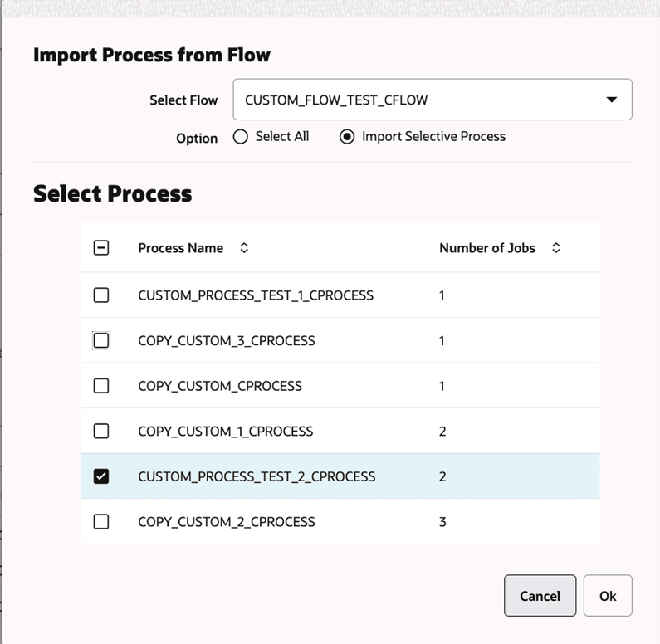The width and height of the screenshot is (660, 644).
Task: Enable the COPY_CUSTOM_1_CPROCESS checkbox
Action: [x=101, y=431]
